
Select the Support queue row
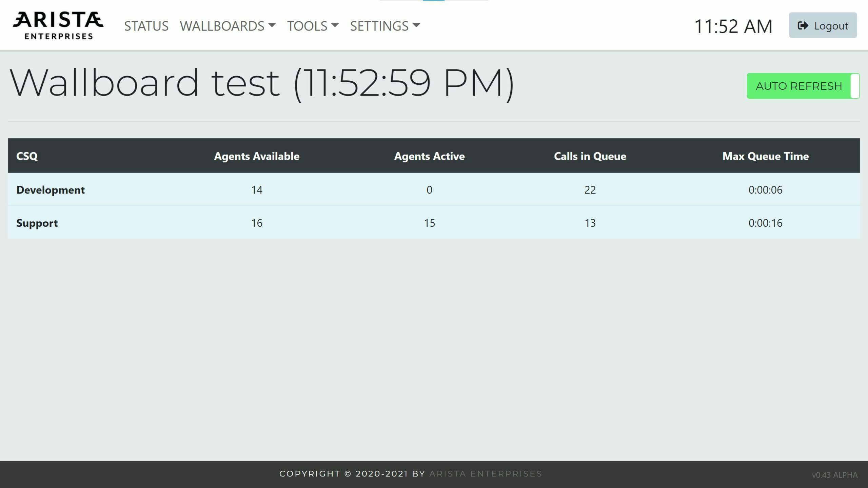[x=37, y=223]
